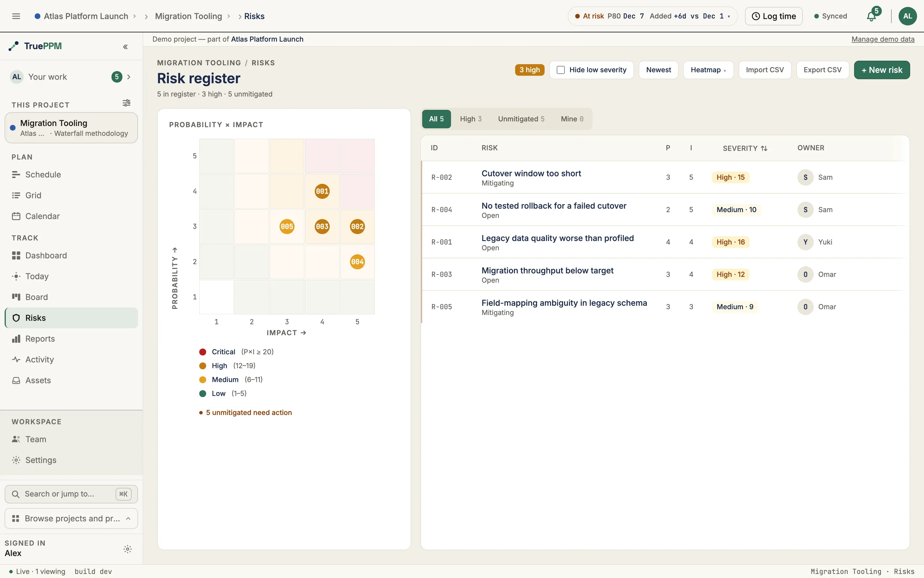Go to the Grid view
The width and height of the screenshot is (924, 578).
[71, 195]
